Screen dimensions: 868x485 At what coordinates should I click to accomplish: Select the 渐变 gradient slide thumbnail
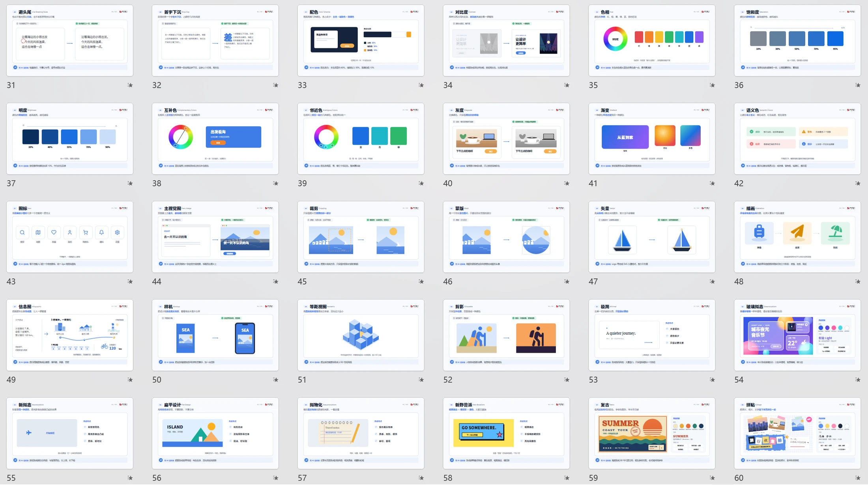652,139
